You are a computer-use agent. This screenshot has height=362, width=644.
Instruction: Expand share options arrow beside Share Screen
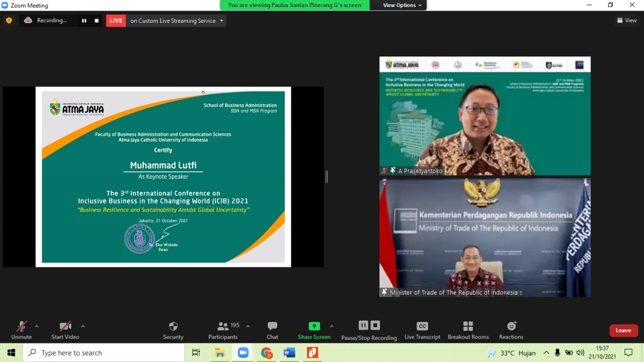332,326
